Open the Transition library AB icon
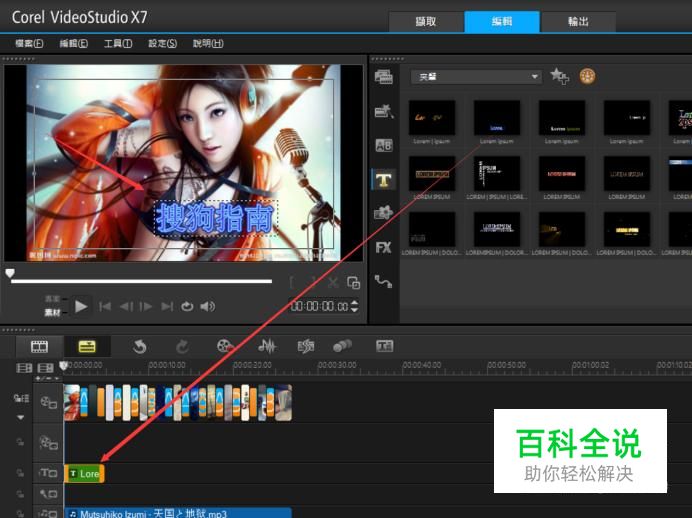Image resolution: width=692 pixels, height=518 pixels. click(384, 145)
